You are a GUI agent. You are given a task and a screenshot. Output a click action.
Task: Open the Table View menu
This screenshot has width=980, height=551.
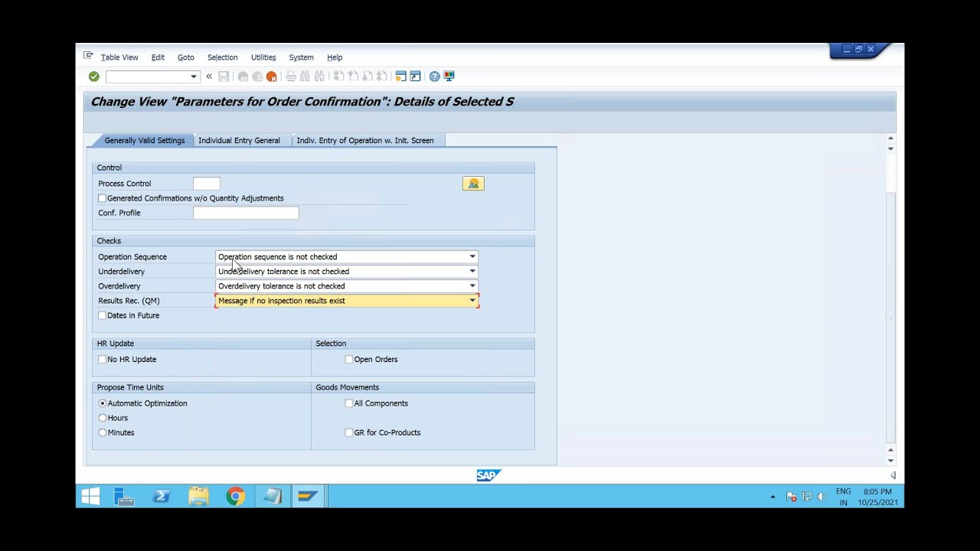119,57
